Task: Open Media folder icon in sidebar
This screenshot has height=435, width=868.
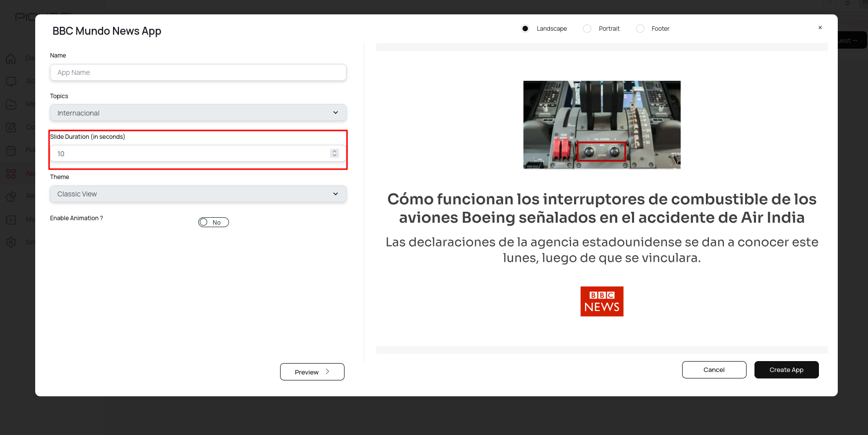Action: coord(11,104)
